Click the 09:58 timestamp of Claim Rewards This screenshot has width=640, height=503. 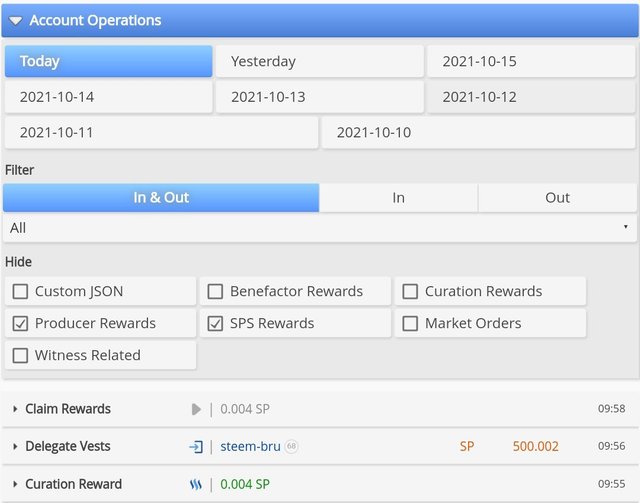click(611, 409)
